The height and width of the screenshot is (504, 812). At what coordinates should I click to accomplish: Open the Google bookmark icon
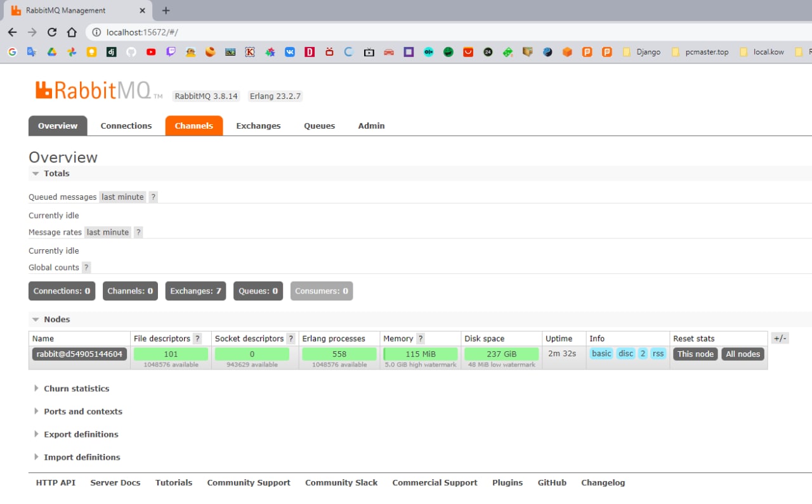point(12,52)
